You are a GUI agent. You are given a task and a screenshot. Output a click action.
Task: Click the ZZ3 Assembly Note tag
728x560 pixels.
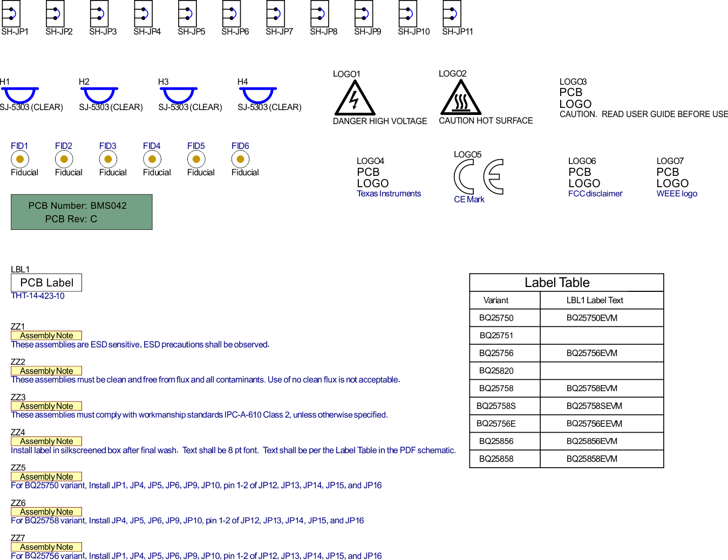point(46,406)
